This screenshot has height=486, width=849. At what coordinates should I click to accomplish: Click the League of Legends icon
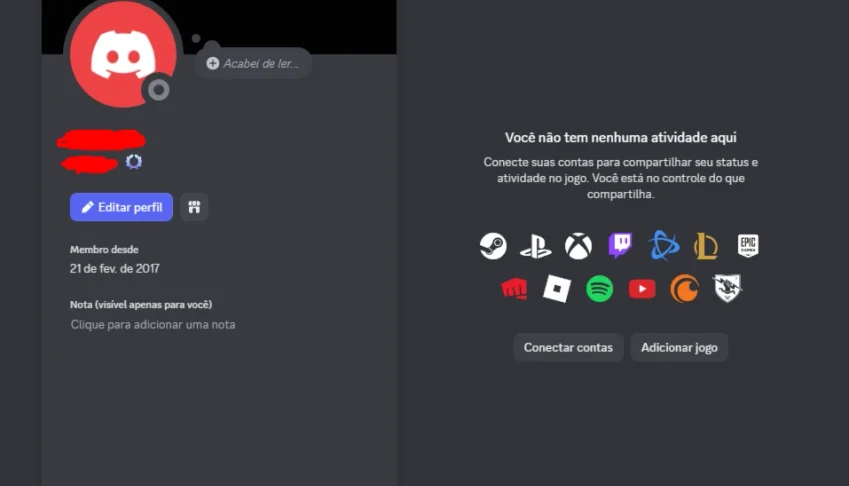(706, 246)
